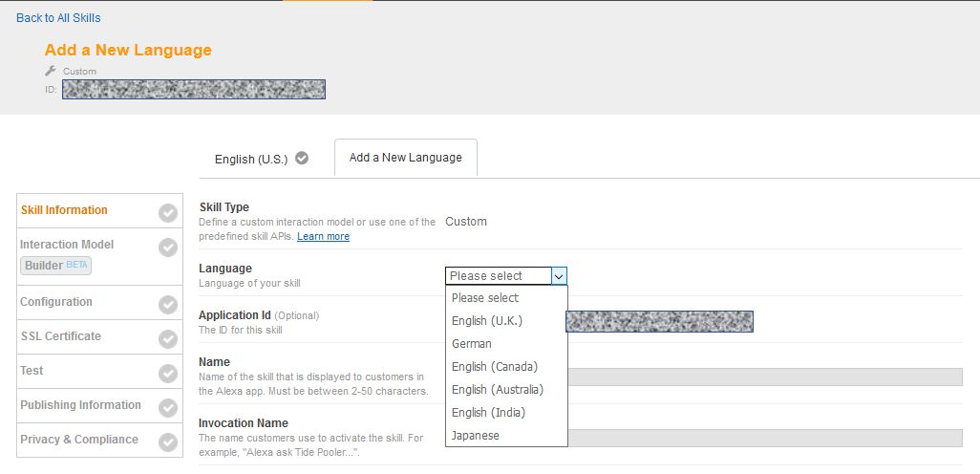Click the checkmark icon beside Privacy & Compliance

point(168,442)
